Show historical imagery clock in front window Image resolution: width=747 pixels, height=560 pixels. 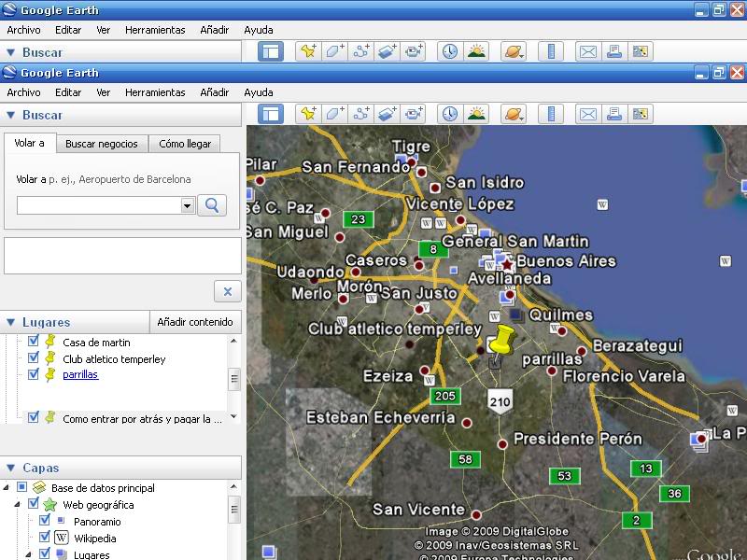[450, 114]
